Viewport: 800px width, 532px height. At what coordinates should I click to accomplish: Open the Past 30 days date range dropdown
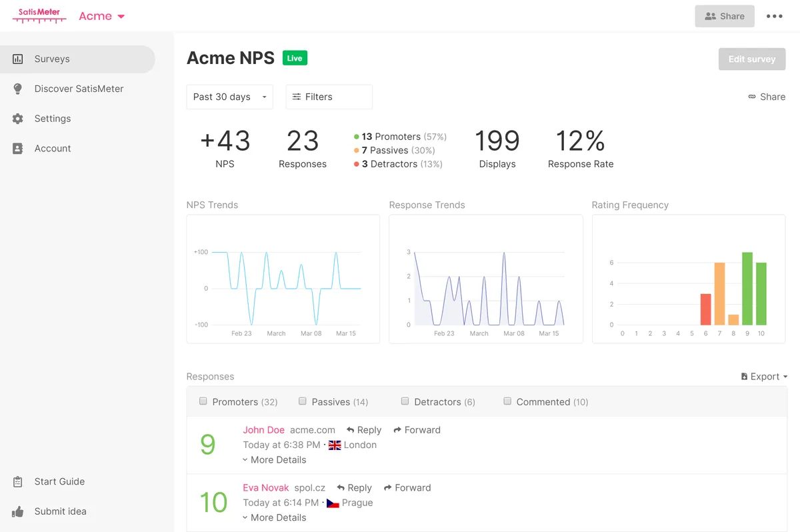229,97
